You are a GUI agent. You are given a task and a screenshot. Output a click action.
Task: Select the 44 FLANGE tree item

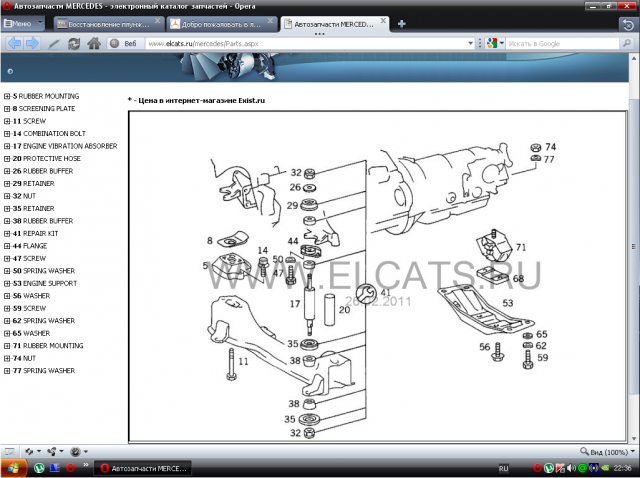pyautogui.click(x=30, y=246)
